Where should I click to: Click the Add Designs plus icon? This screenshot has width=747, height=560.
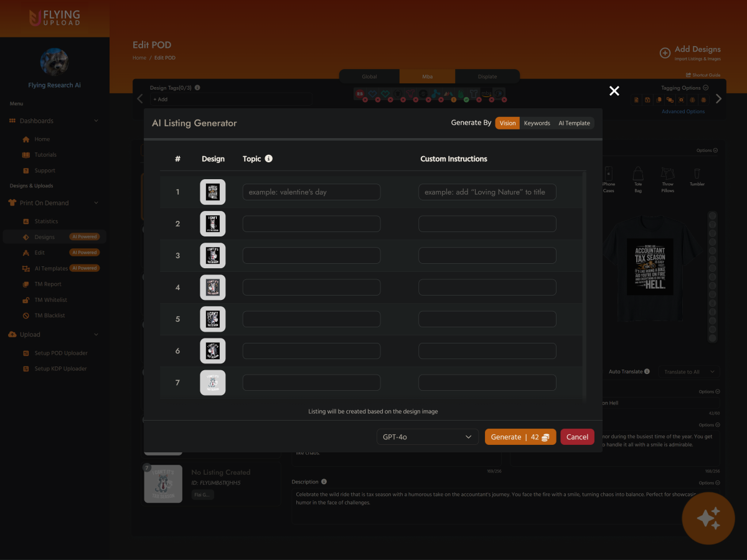point(665,53)
